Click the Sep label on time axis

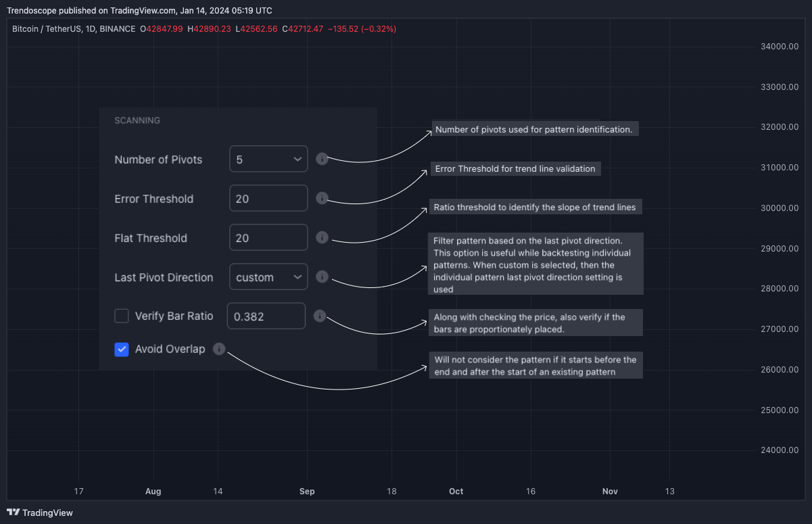click(307, 492)
